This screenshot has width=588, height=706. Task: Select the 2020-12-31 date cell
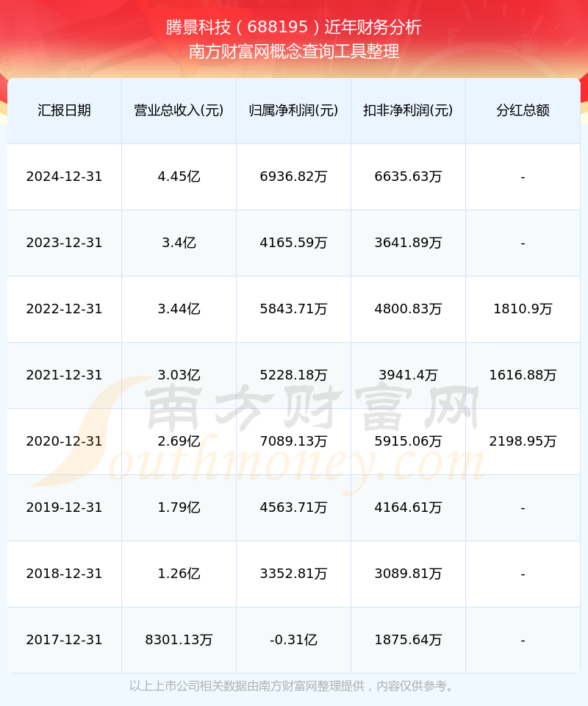[65, 441]
